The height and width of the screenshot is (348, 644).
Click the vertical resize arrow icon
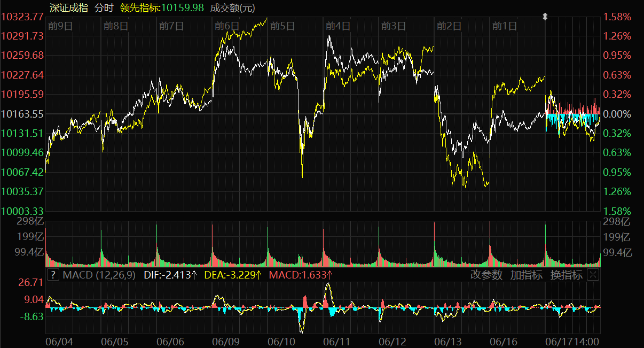(x=545, y=17)
